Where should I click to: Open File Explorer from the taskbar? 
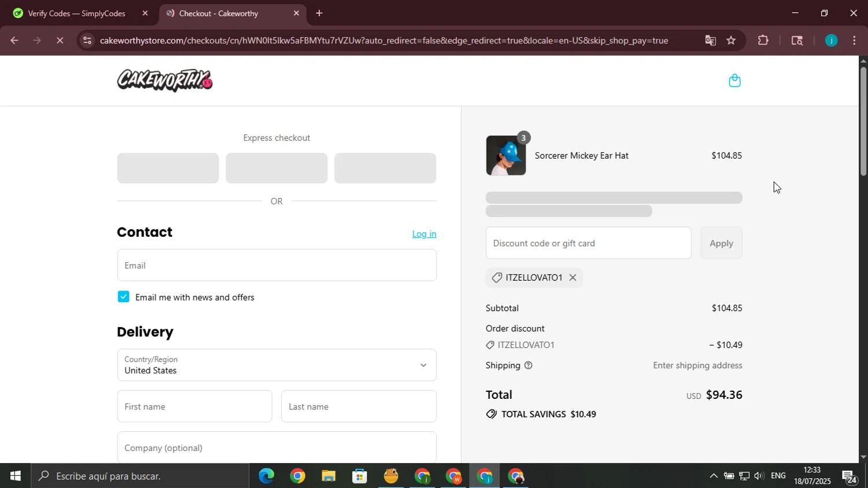(329, 476)
